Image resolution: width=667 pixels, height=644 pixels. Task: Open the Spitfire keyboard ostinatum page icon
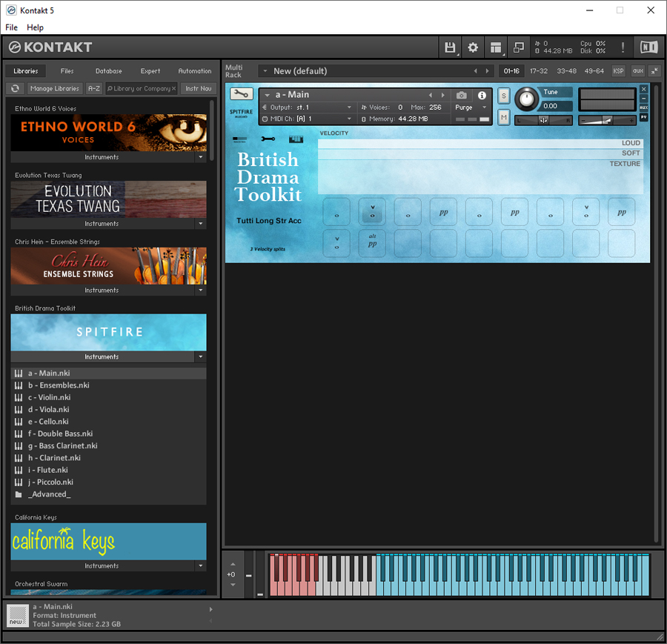(296, 139)
